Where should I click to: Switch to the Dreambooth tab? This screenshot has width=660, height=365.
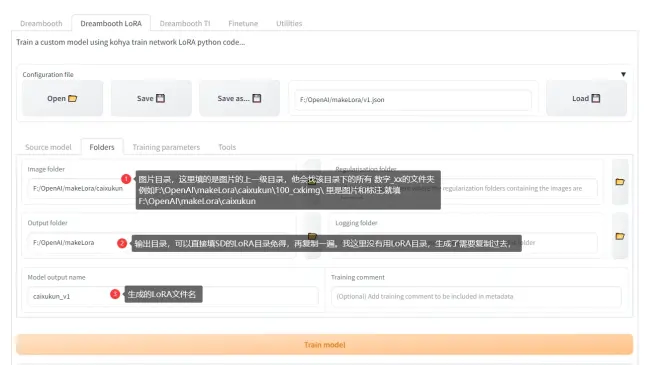(41, 24)
